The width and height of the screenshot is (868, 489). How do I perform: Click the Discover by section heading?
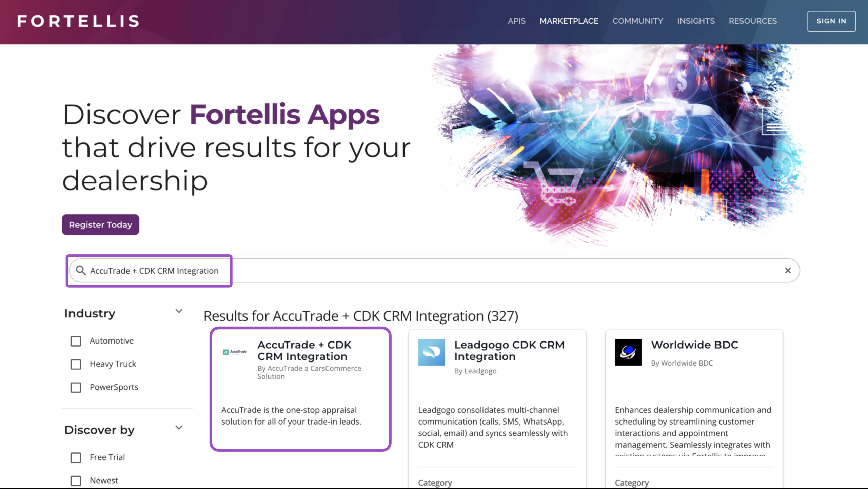point(99,430)
